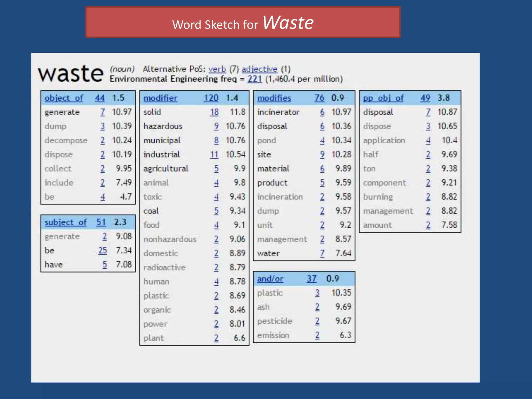
Task: Click count 2 for ton row
Action: click(428, 169)
